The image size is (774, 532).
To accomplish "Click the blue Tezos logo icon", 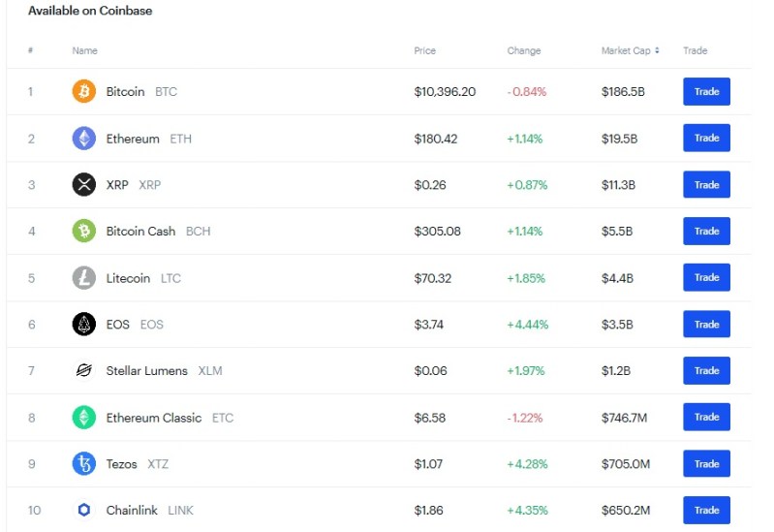I will click(84, 464).
